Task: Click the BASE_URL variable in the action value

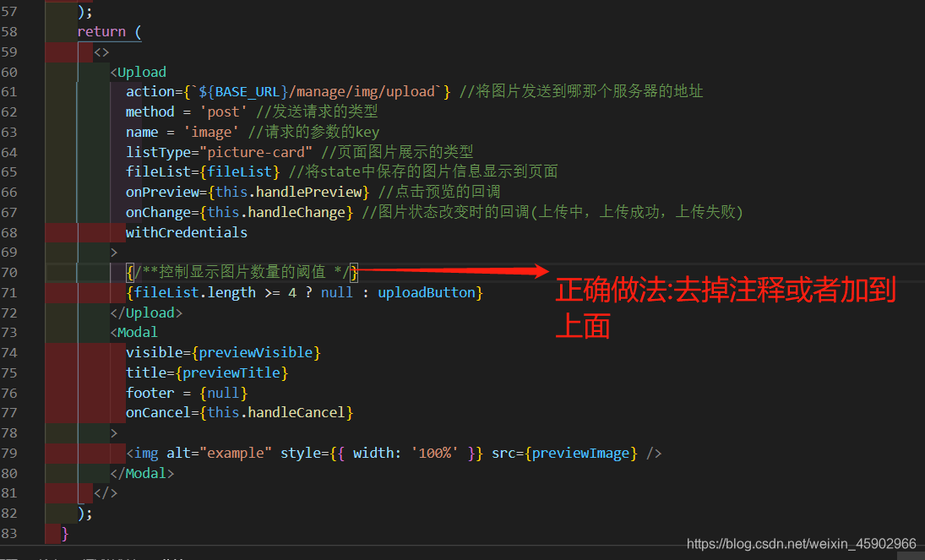Action: click(248, 92)
